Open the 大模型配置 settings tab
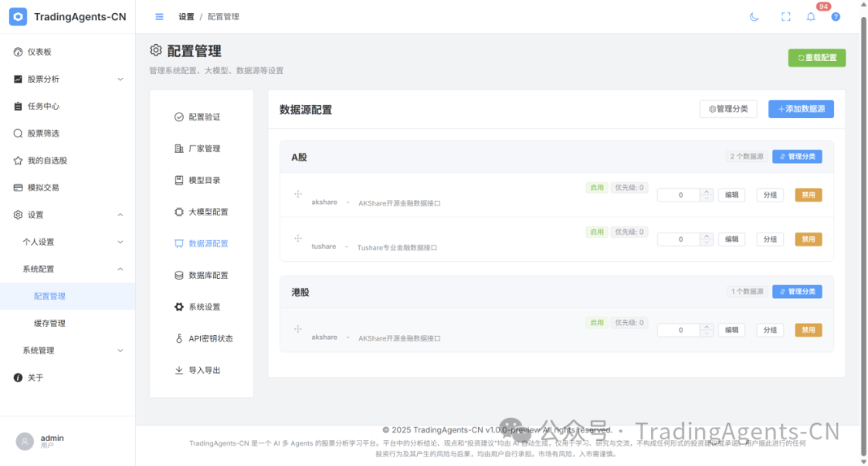The height and width of the screenshot is (466, 868). 207,212
